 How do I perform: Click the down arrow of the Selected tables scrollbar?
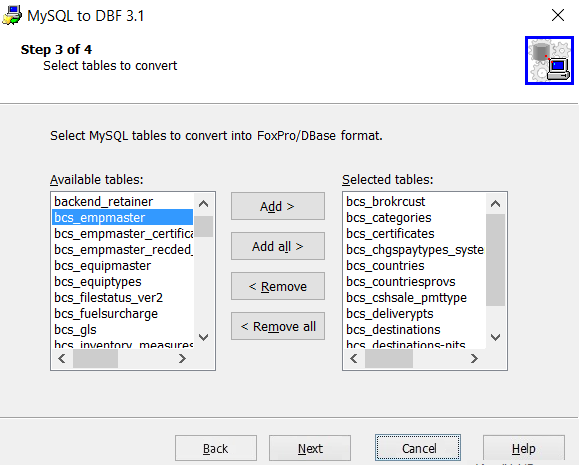(496, 337)
